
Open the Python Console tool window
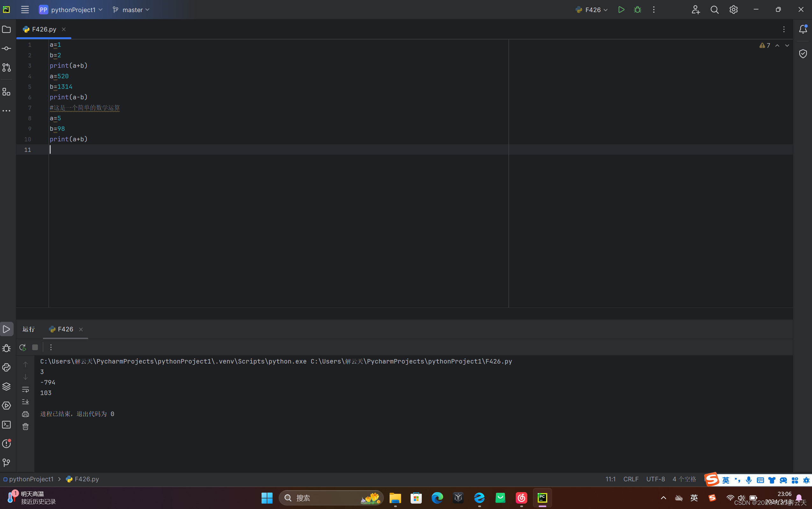pos(6,367)
